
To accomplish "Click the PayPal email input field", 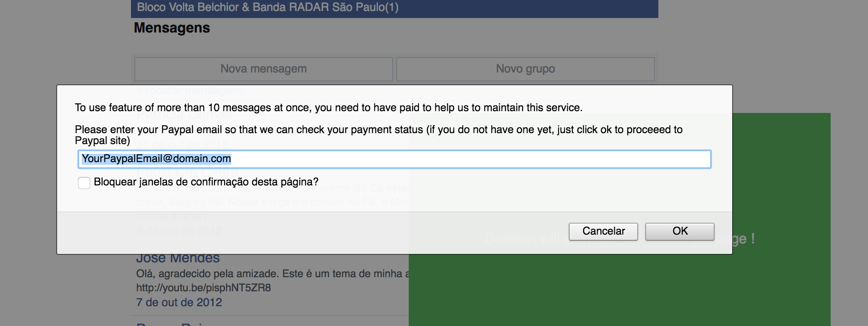I will coord(394,159).
